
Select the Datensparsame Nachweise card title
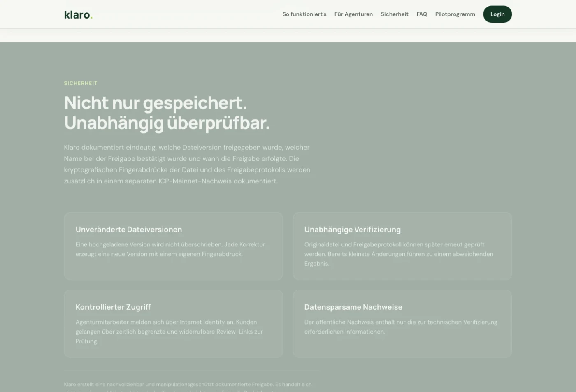(353, 307)
